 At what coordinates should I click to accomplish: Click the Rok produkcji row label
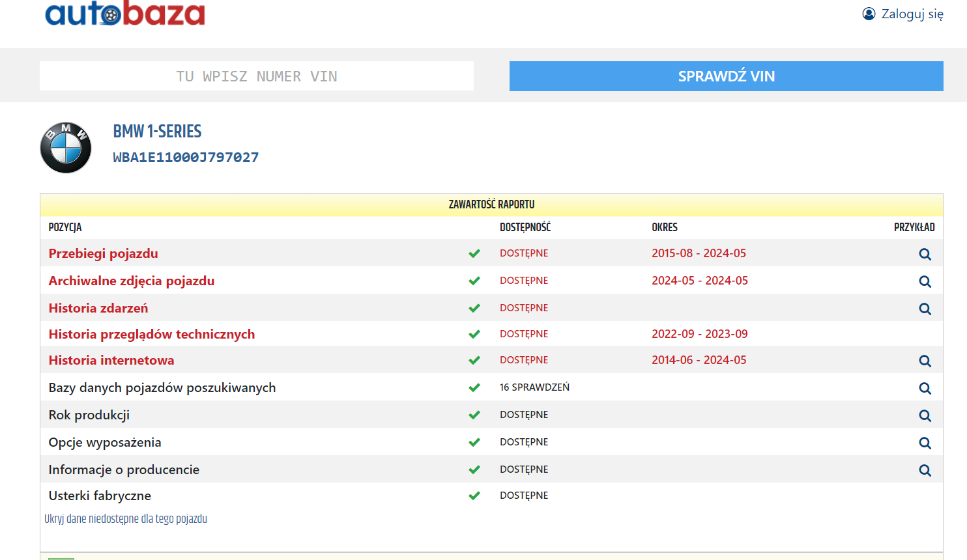[89, 415]
